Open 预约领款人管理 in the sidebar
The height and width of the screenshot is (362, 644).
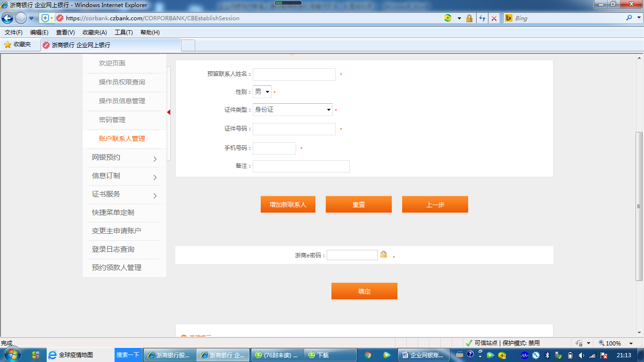pyautogui.click(x=116, y=268)
